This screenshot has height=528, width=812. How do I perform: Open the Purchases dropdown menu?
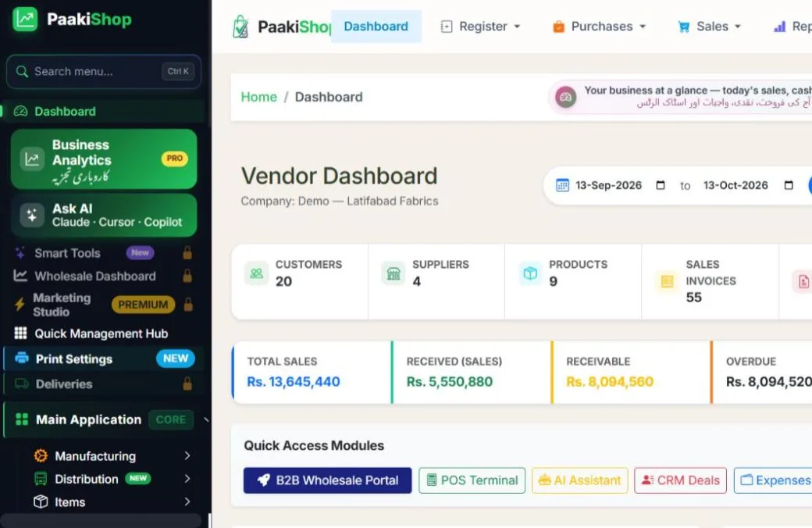tap(599, 27)
